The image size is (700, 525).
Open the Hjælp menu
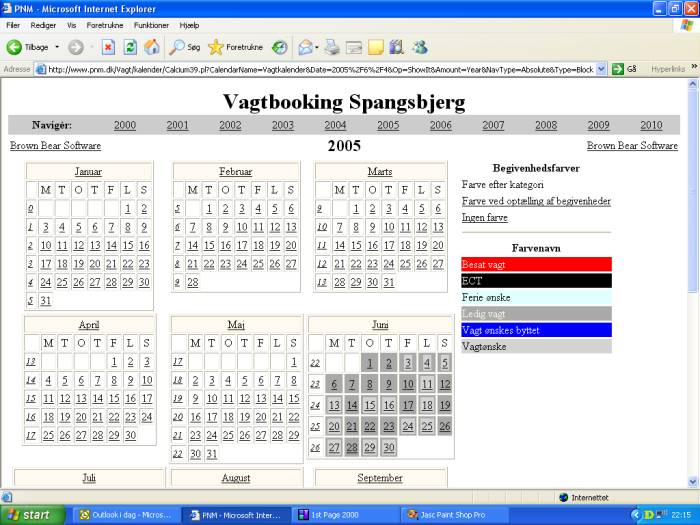point(189,25)
